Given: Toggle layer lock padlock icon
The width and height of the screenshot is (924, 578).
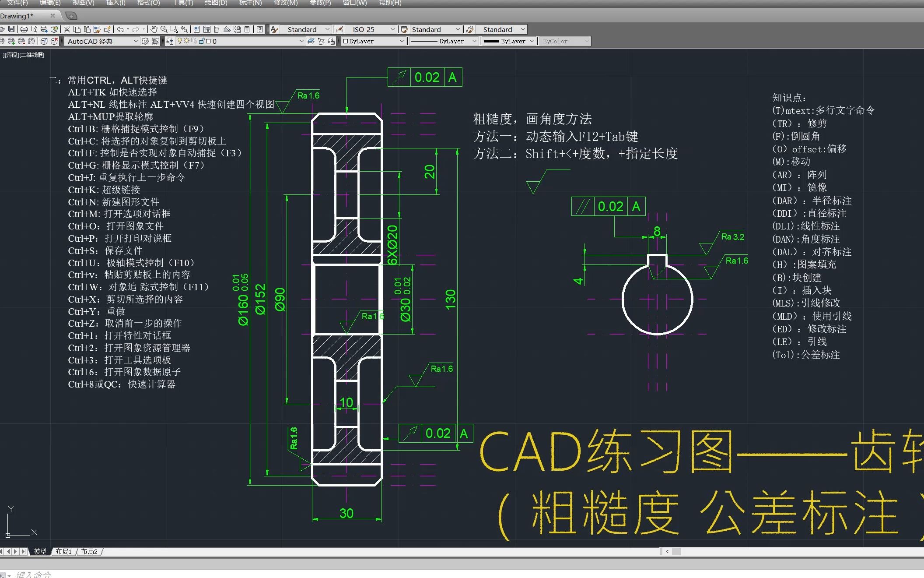Looking at the screenshot, I should tap(202, 41).
